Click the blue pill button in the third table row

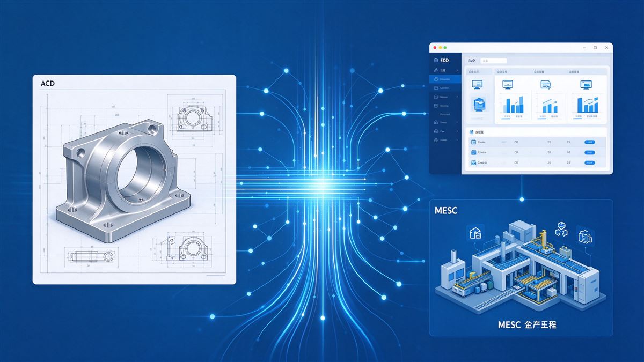point(589,162)
